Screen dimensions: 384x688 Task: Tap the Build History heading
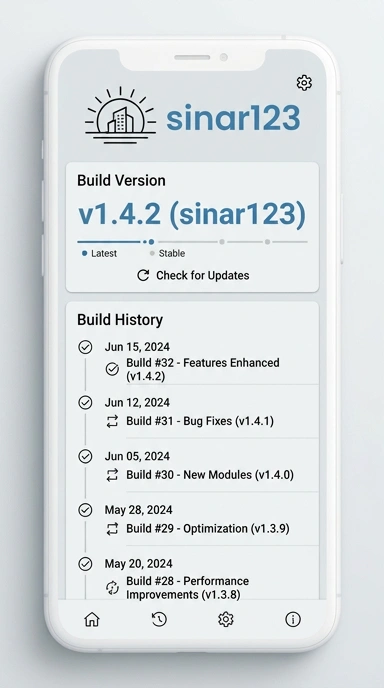pos(120,320)
